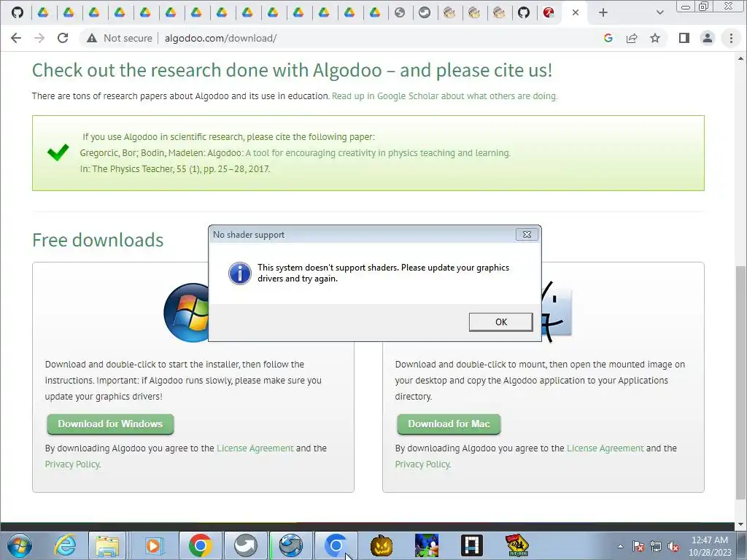
Task: Click the blue info icon in dialog
Action: point(239,273)
